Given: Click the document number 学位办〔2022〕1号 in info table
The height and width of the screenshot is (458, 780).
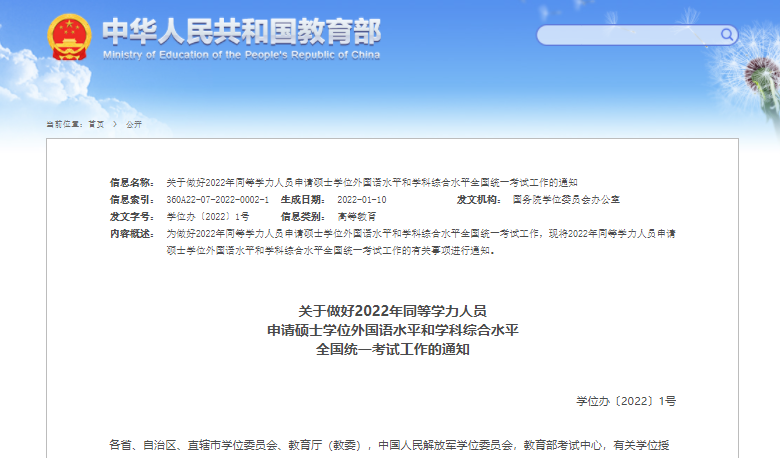Looking at the screenshot, I should [x=207, y=217].
